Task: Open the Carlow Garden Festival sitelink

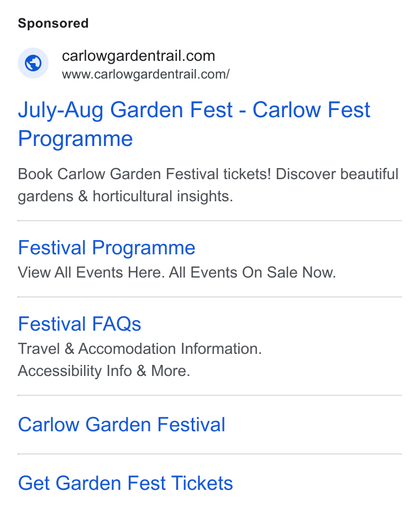Action: tap(122, 425)
